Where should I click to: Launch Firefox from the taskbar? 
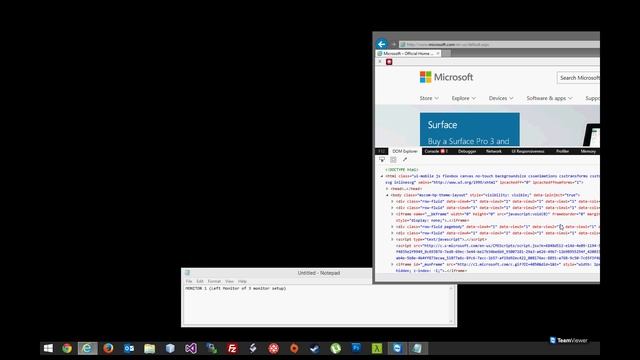[x=108, y=348]
